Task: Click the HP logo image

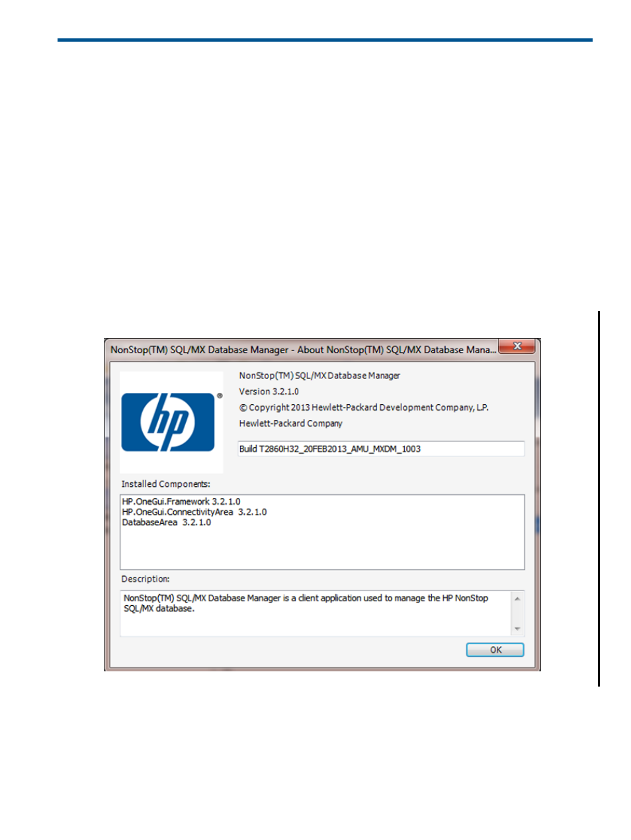Action: 171,422
